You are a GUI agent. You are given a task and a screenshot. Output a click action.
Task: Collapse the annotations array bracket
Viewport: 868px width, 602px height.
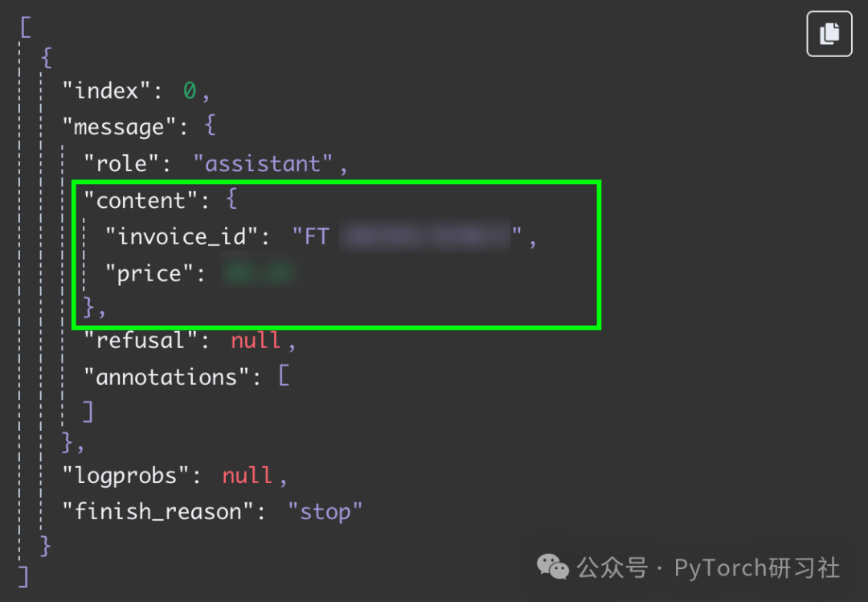(x=284, y=376)
